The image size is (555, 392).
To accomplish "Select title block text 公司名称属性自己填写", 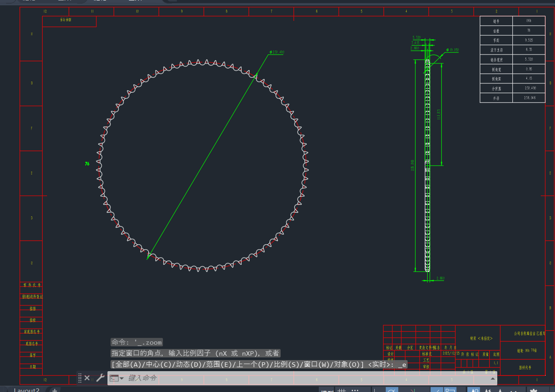I will pyautogui.click(x=529, y=333).
